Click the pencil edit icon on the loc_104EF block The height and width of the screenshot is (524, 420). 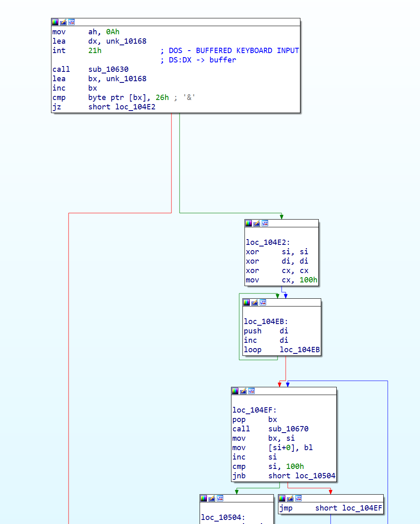tap(244, 391)
